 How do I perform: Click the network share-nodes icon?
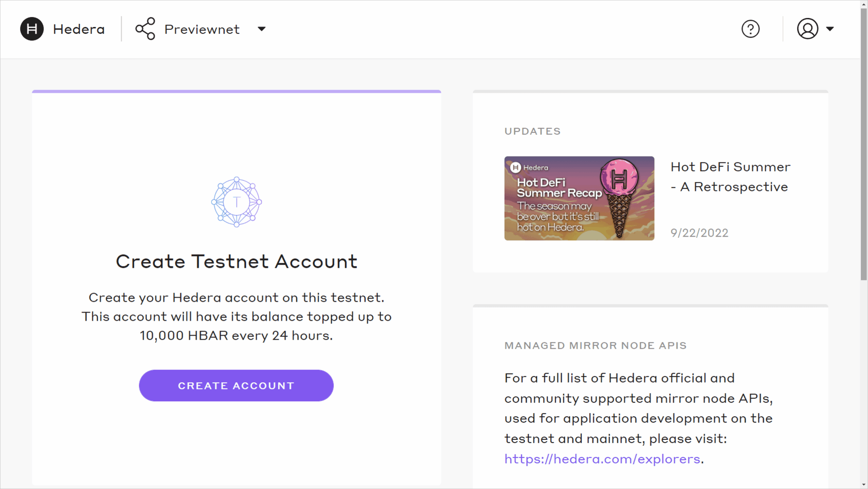pos(145,29)
